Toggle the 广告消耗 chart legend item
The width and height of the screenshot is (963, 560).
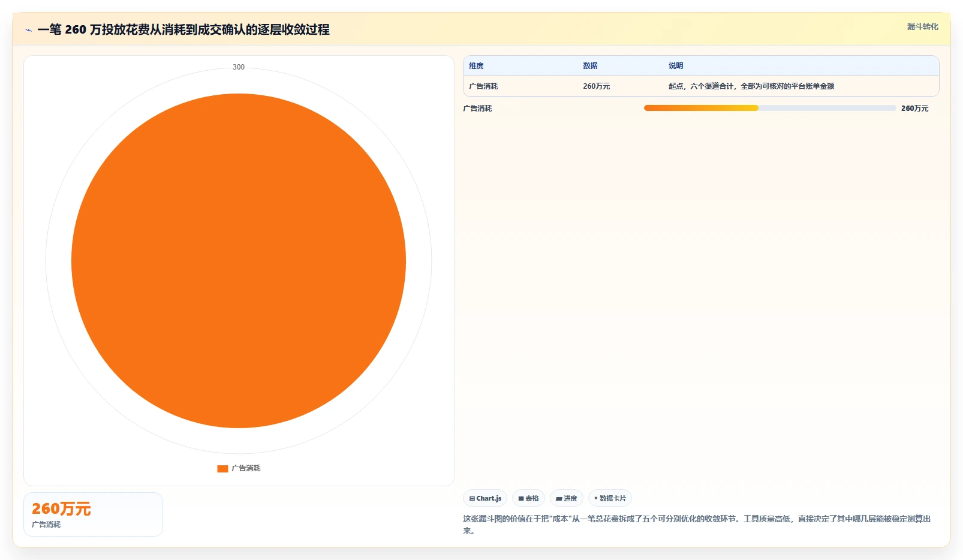[239, 468]
